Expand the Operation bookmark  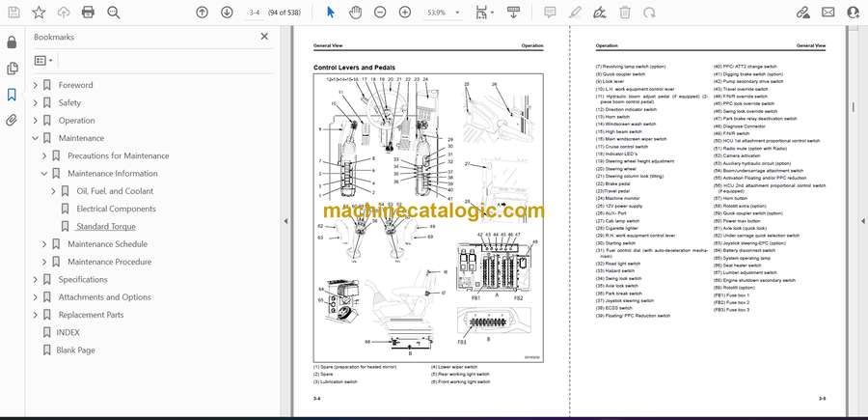click(x=36, y=121)
